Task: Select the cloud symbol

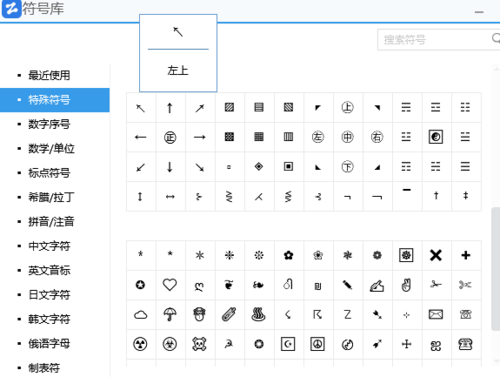Action: coord(140,315)
